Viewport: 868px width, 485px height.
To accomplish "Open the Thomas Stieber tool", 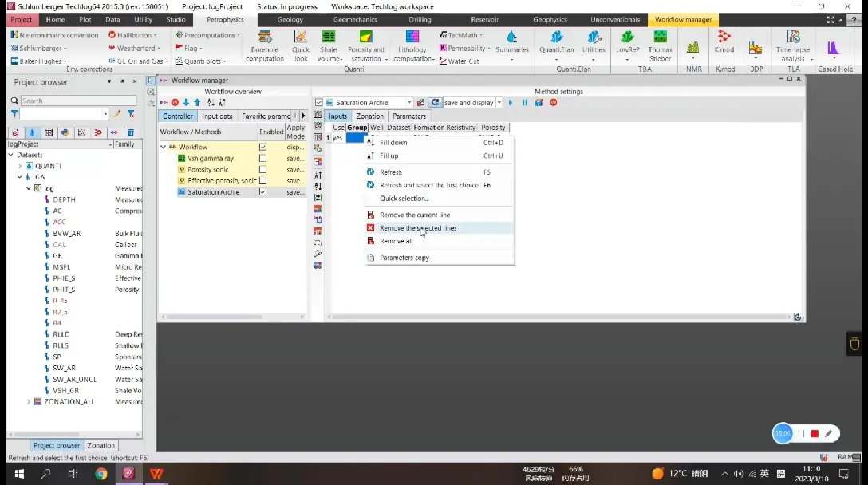I will [x=660, y=46].
